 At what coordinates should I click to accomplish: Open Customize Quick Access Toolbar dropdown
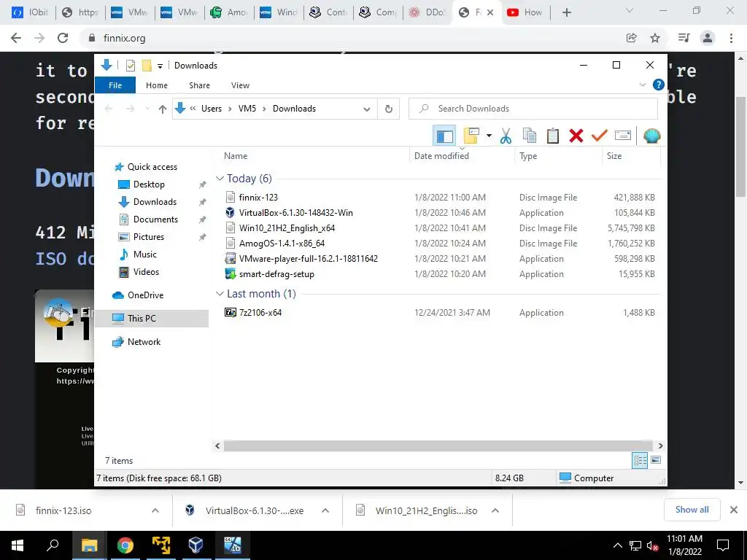[x=160, y=66]
